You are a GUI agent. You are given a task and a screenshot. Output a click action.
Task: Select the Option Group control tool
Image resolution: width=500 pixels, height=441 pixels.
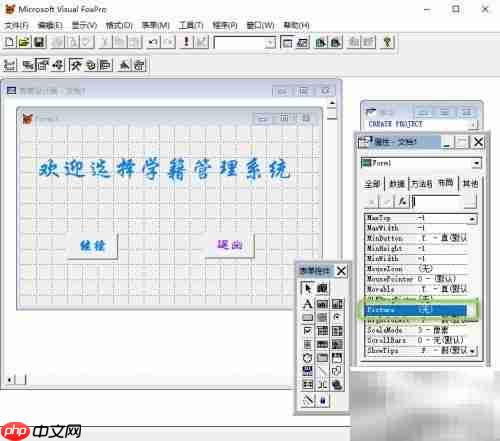coord(337,317)
